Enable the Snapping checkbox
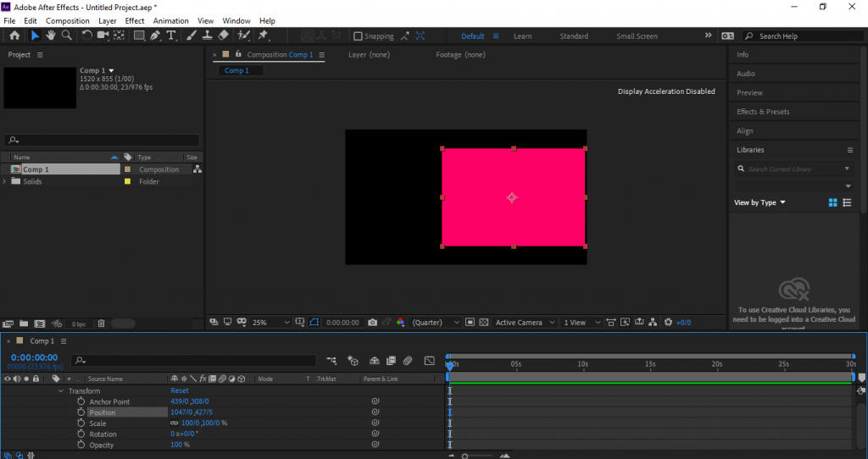Screen dimensions: 868x459 pyautogui.click(x=358, y=36)
